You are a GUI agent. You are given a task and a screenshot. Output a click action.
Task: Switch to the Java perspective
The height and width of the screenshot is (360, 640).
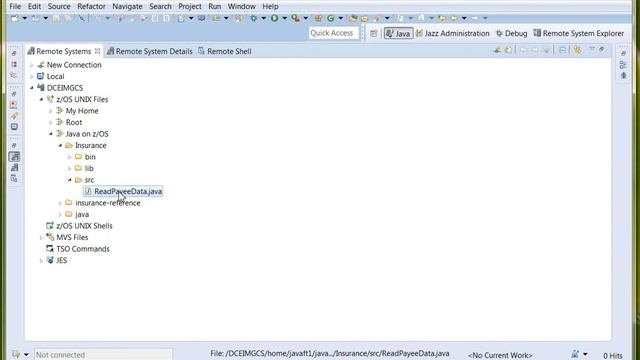point(398,33)
